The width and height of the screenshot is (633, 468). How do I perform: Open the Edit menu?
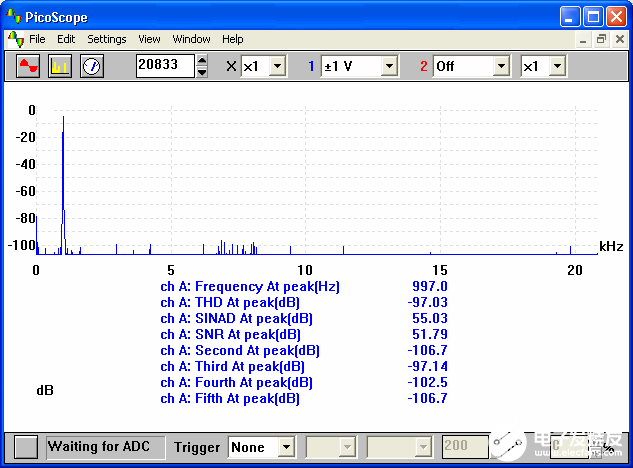66,39
